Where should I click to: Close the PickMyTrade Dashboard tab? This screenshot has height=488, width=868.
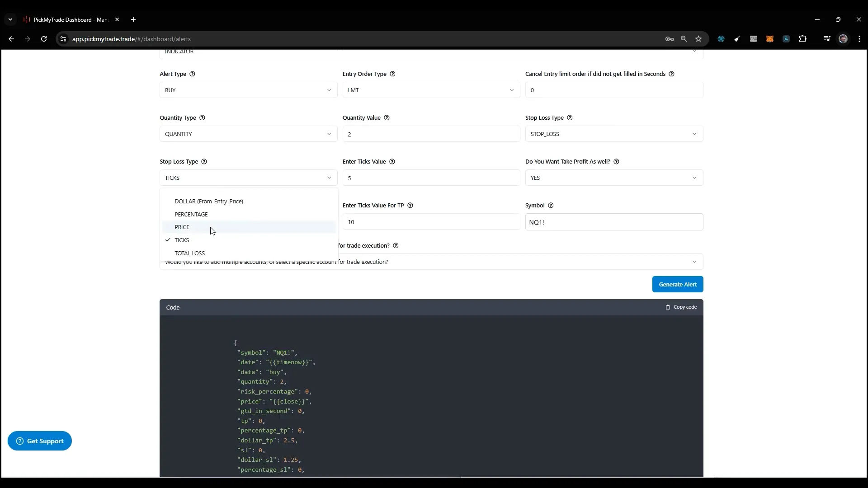(x=117, y=19)
